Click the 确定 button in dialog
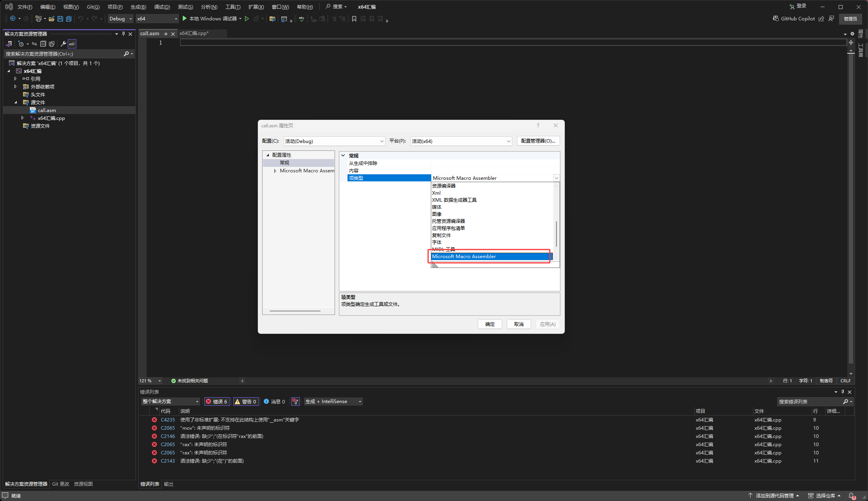This screenshot has width=868, height=501. pyautogui.click(x=490, y=324)
